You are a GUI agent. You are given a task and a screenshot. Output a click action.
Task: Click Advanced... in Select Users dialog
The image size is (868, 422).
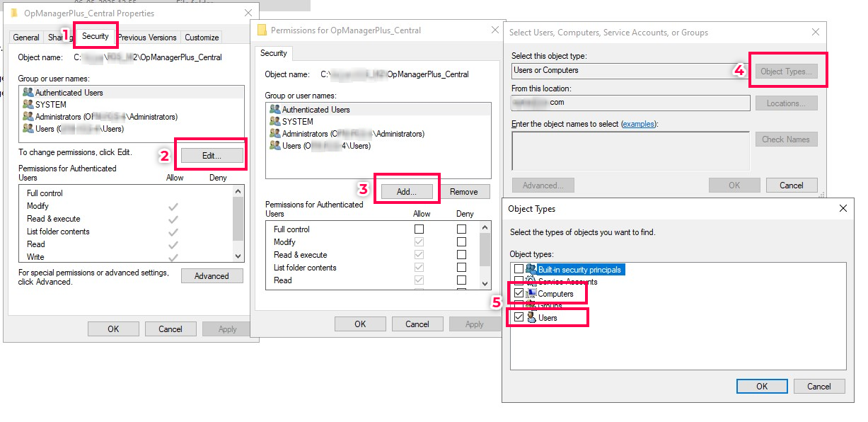pyautogui.click(x=543, y=186)
